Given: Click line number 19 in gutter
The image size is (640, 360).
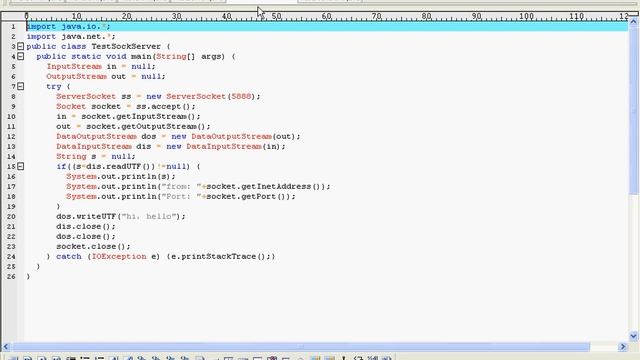Looking at the screenshot, I should (x=11, y=207).
